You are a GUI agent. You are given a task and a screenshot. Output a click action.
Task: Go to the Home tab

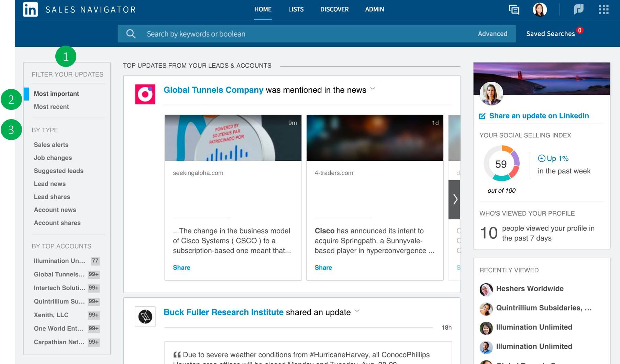pos(263,9)
